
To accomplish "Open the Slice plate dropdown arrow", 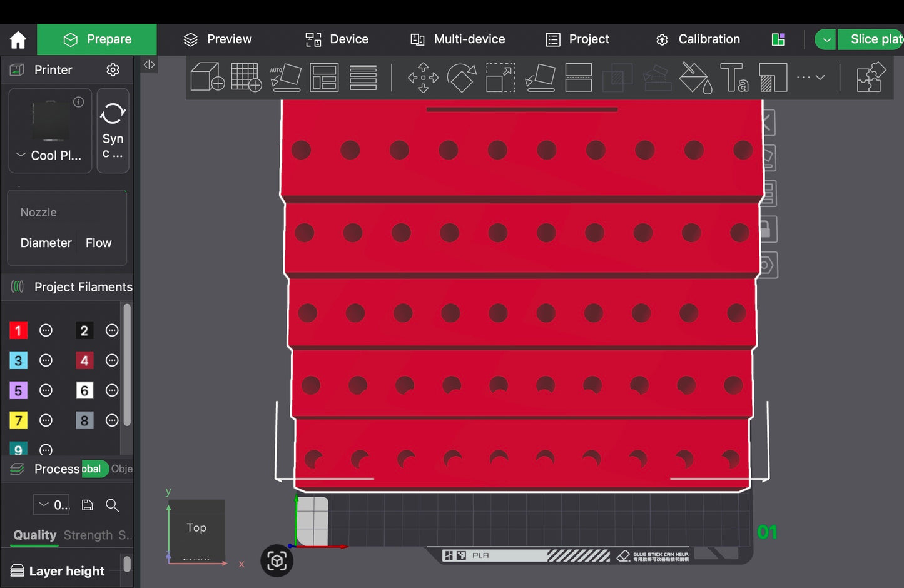I will 826,39.
